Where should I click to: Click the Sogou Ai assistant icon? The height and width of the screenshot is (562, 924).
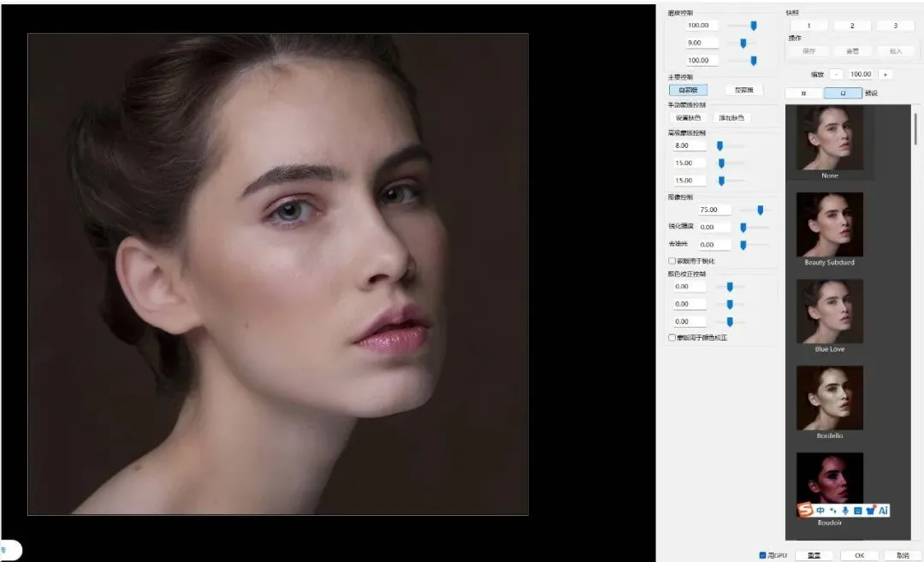883,510
